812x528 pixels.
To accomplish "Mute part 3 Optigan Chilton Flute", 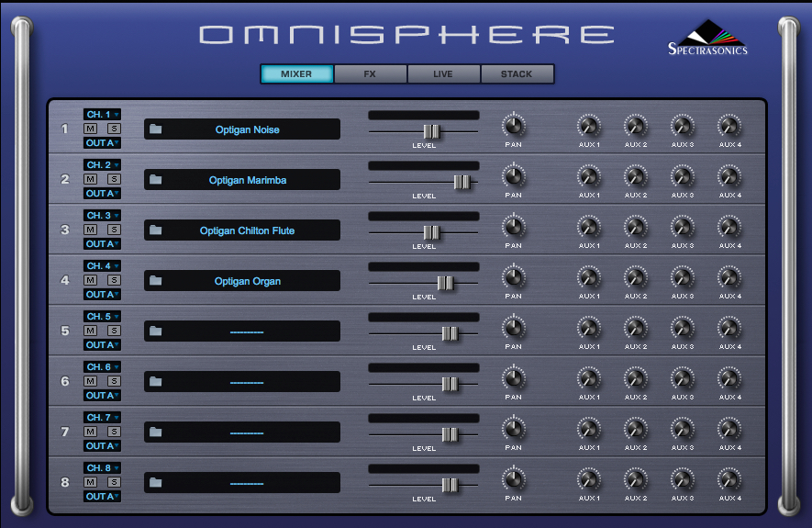I will [x=91, y=230].
